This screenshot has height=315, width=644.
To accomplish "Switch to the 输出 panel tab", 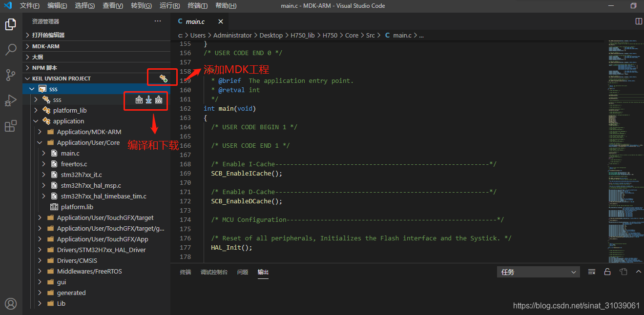I will [263, 272].
